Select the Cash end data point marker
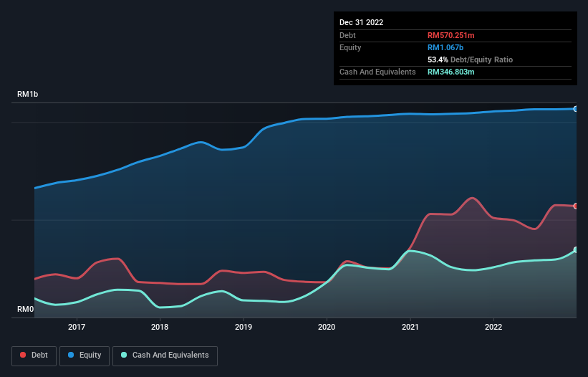This screenshot has width=588, height=377. [x=576, y=250]
